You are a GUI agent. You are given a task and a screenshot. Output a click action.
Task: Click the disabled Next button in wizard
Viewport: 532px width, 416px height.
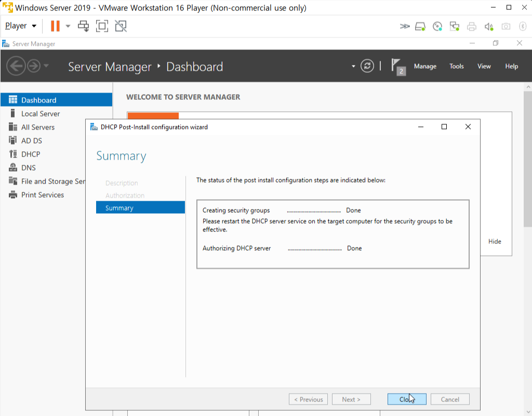351,399
